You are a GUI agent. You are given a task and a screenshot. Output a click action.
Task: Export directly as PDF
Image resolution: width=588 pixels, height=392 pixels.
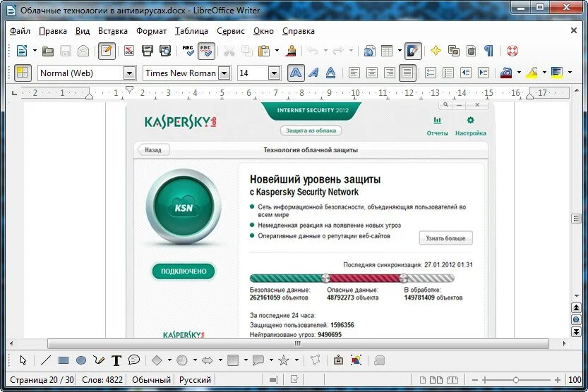[x=129, y=51]
